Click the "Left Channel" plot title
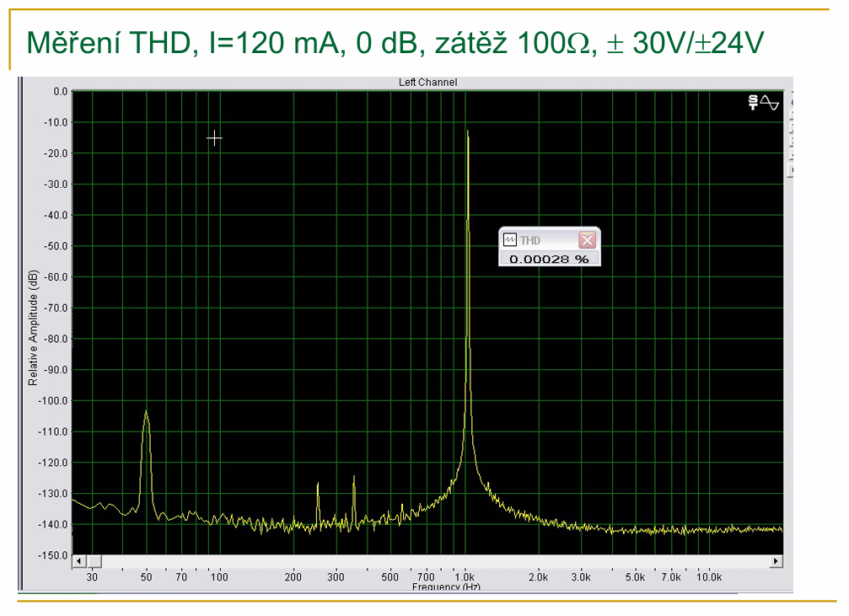The image size is (849, 616). pos(427,83)
